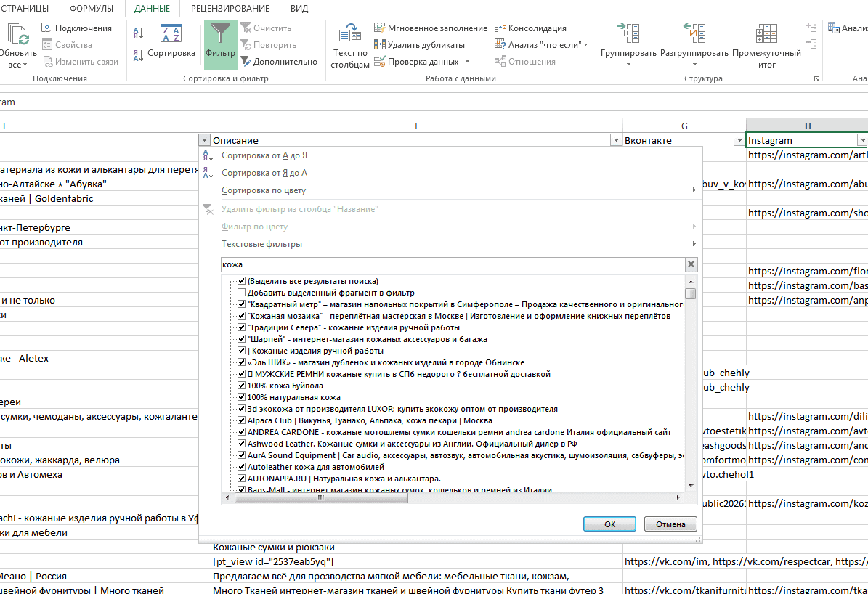Click the Filter funnel button
The height and width of the screenshot is (594, 868).
(x=220, y=44)
